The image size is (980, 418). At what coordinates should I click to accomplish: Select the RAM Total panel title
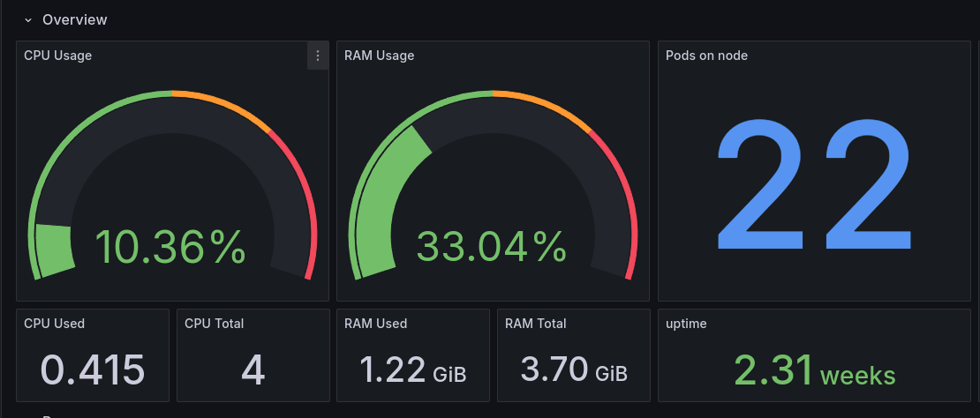[536, 324]
